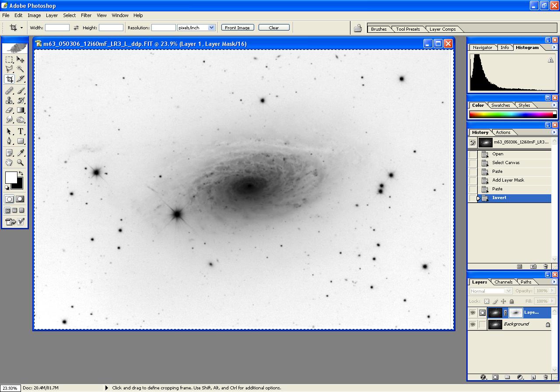Viewport: 560px width, 392px height.
Task: Hide the Background layer eye icon
Action: [472, 325]
